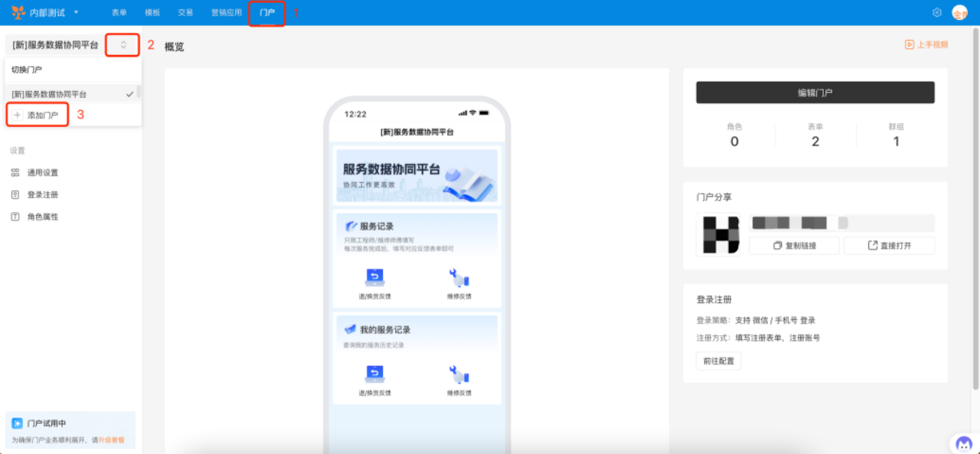Click the 门户试用中 badge icon
The height and width of the screenshot is (454, 980).
tap(17, 423)
